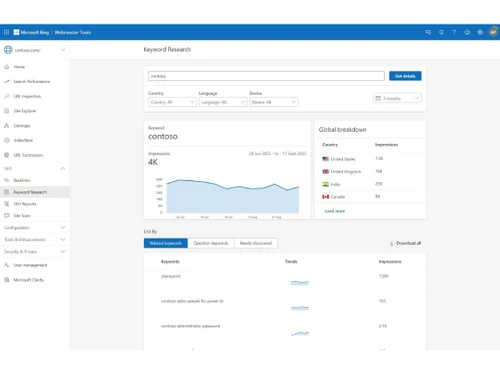This screenshot has height=375, width=500.
Task: Click the smiley feedback icon
Action: (x=467, y=32)
